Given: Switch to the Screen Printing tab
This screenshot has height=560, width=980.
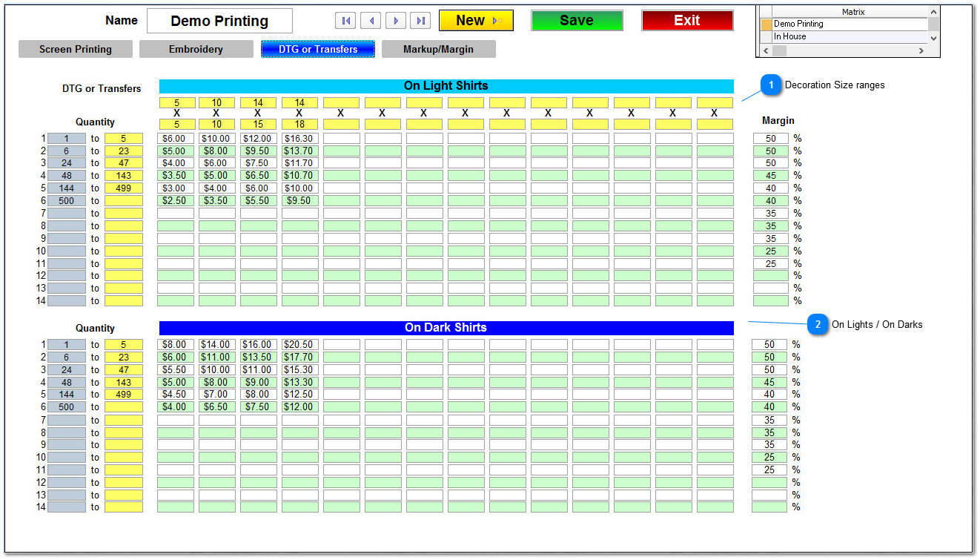Looking at the screenshot, I should [x=75, y=48].
